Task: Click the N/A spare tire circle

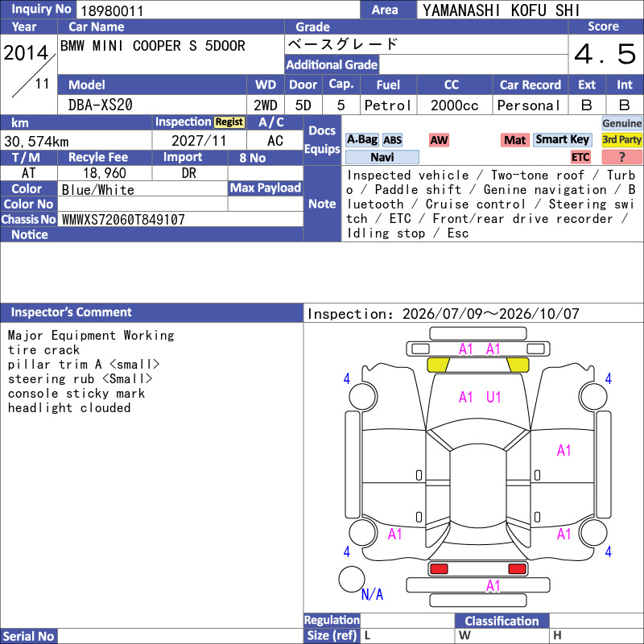Action: (352, 579)
